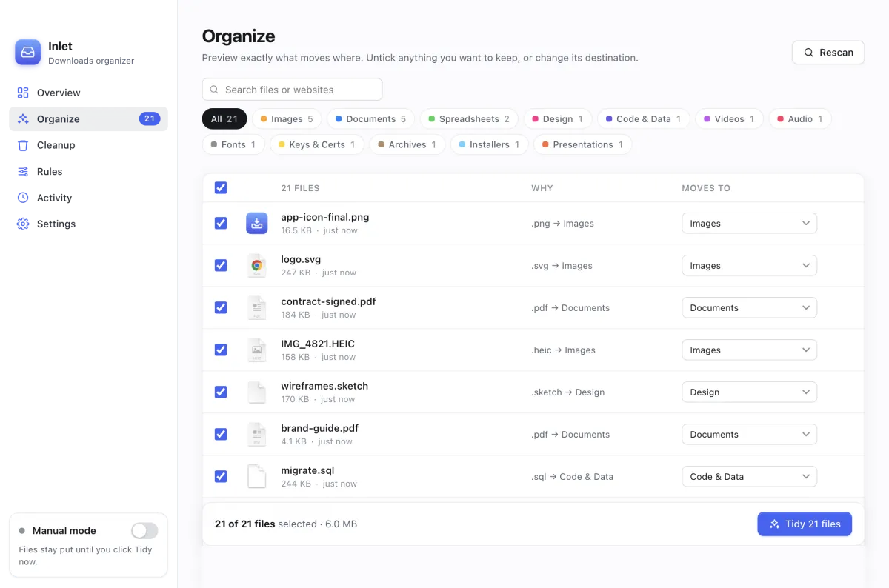The width and height of the screenshot is (889, 588).
Task: Click the migrate.sql file icon
Action: pos(257,476)
